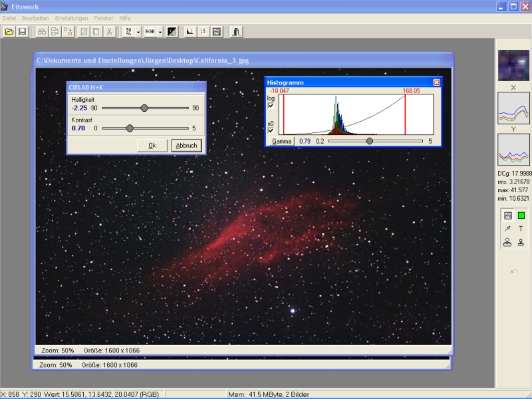Click the black-white invert toolbar icon

(172, 31)
